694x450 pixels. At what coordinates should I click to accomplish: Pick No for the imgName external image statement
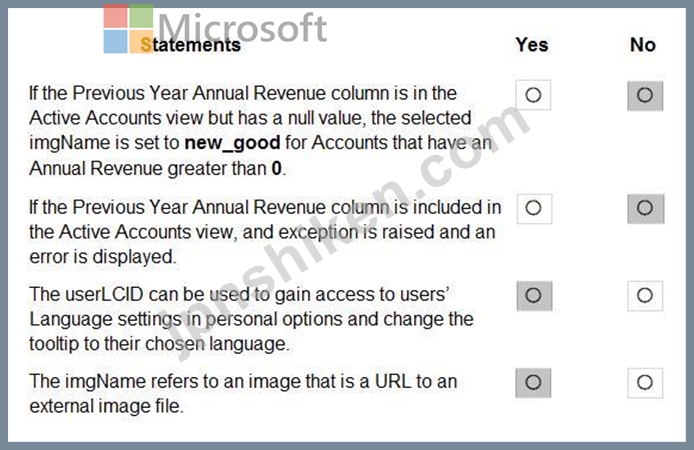[x=644, y=382]
